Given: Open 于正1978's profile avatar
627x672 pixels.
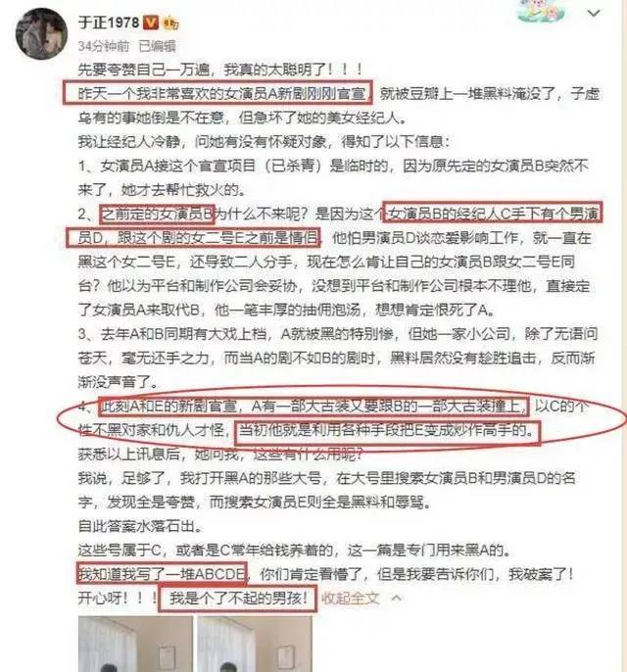Looking at the screenshot, I should coord(41,33).
